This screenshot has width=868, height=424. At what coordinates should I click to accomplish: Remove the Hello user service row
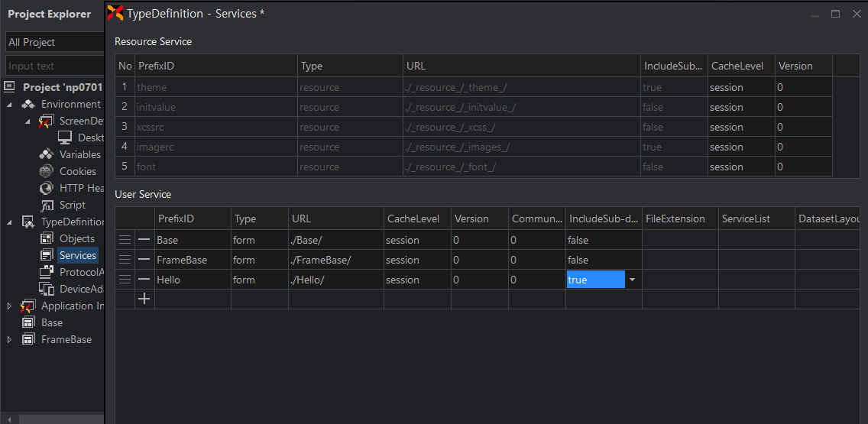point(144,280)
